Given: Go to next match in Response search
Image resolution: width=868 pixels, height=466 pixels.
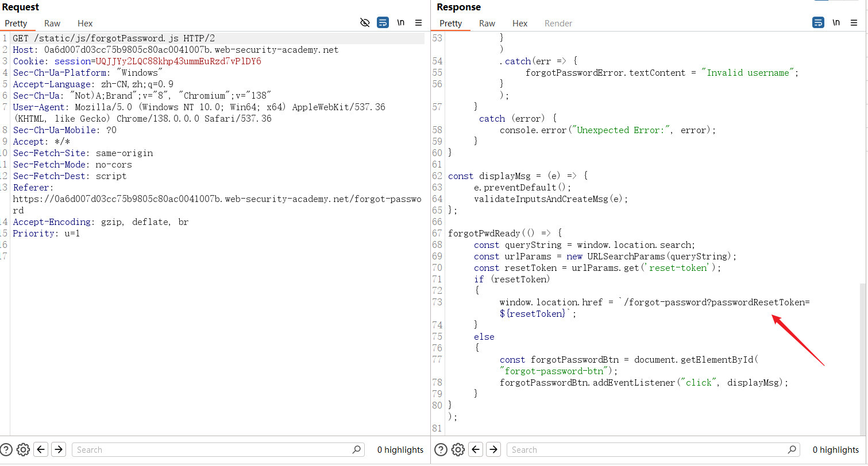Looking at the screenshot, I should click(493, 449).
